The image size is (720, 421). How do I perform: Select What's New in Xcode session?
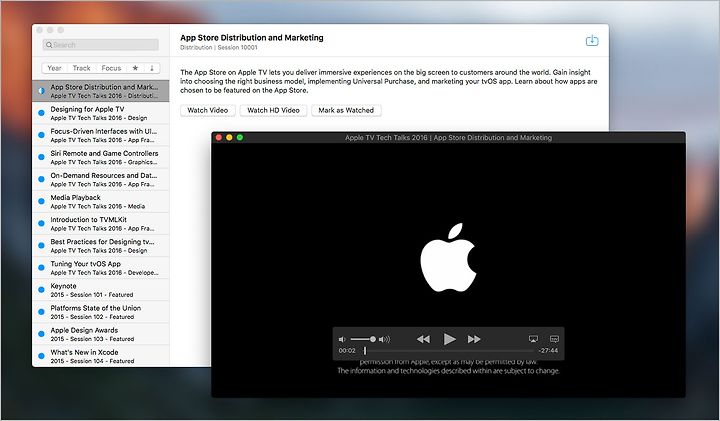[x=101, y=356]
